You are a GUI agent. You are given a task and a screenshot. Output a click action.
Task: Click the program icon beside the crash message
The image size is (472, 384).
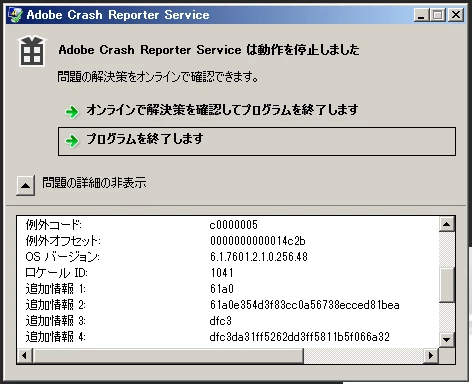32,51
